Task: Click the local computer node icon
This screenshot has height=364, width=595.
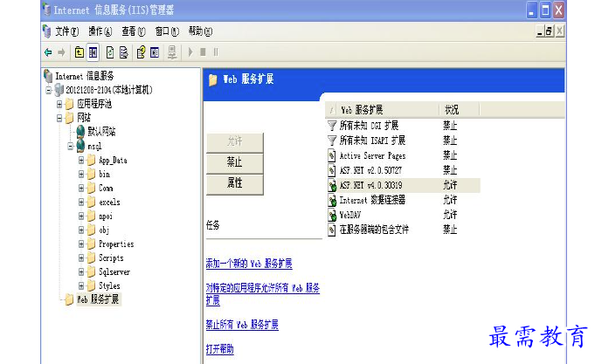Action: [x=59, y=90]
